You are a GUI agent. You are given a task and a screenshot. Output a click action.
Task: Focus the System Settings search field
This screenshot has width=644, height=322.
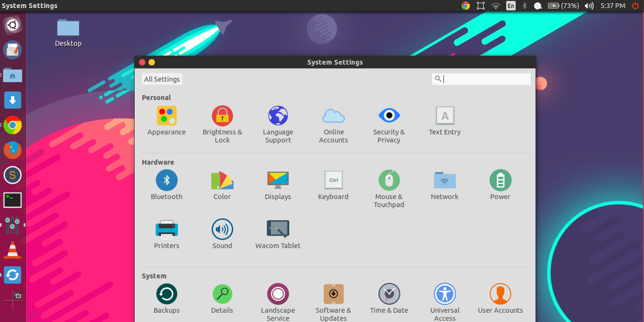coord(481,79)
